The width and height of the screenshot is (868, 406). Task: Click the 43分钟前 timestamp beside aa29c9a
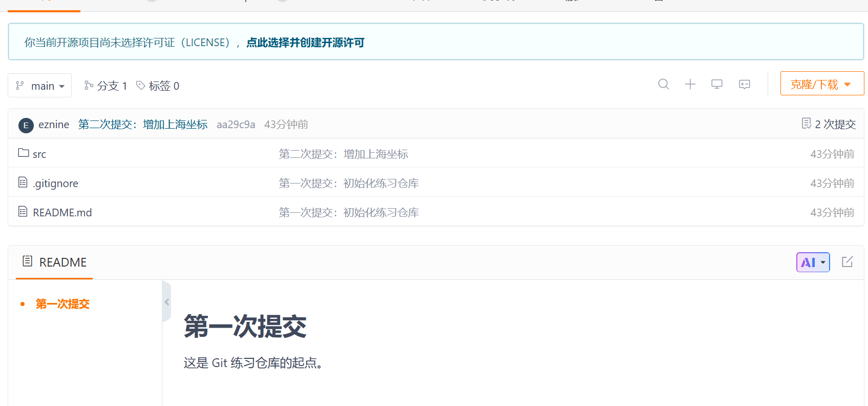286,125
